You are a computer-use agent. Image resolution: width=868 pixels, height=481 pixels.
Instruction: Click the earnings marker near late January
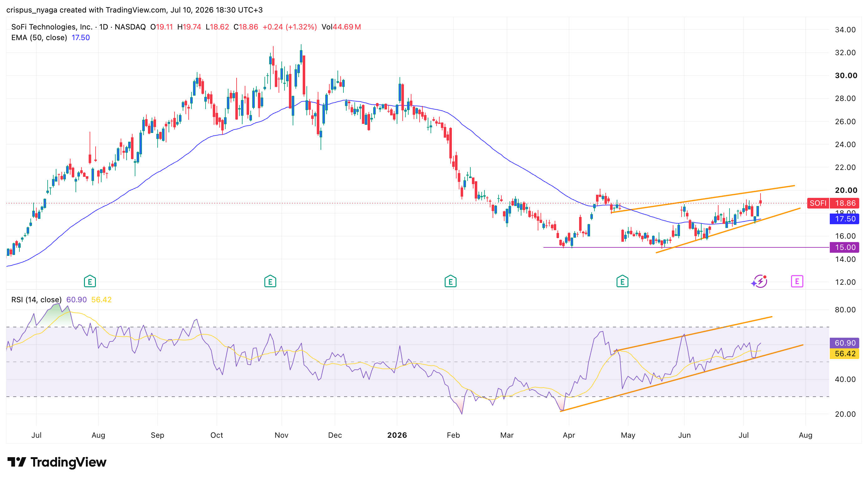pyautogui.click(x=451, y=281)
